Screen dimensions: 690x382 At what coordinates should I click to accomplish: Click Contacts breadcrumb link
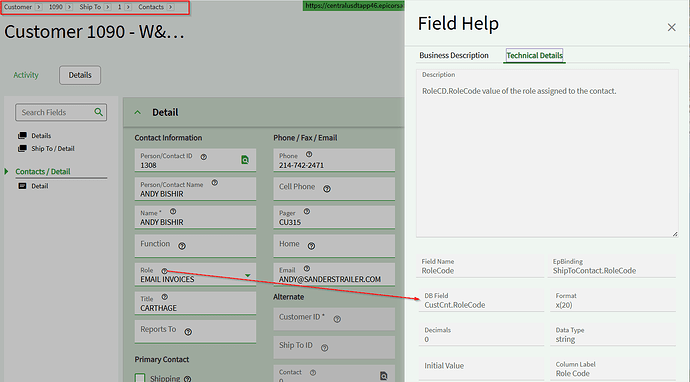[151, 7]
